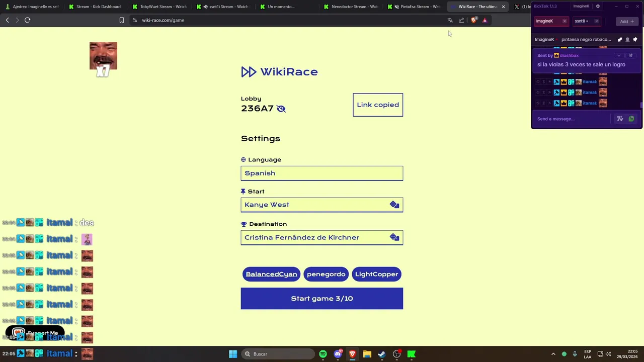Reload the wiki-race page
This screenshot has width=644, height=362.
(x=27, y=20)
